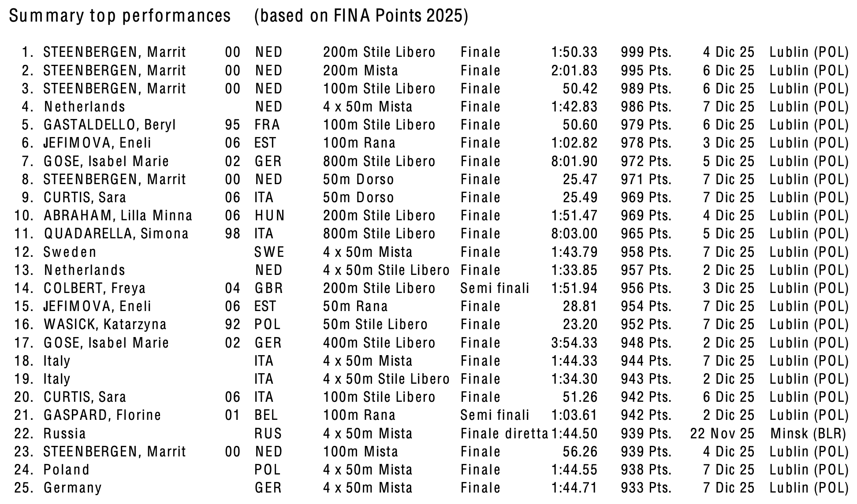Click the "based on FINA Points 2025" subtitle
857x504 pixels.
(361, 16)
